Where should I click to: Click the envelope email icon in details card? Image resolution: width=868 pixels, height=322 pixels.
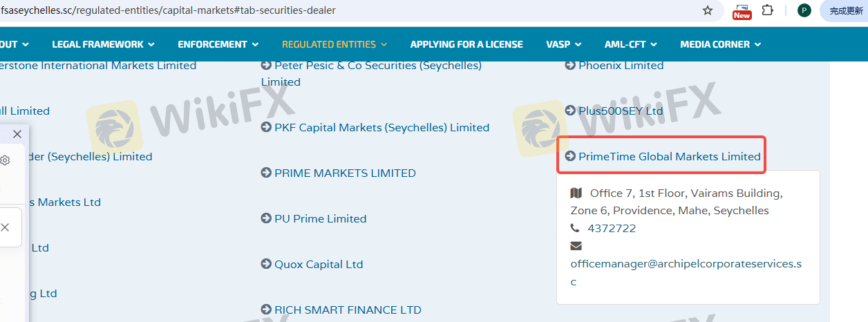tap(576, 246)
